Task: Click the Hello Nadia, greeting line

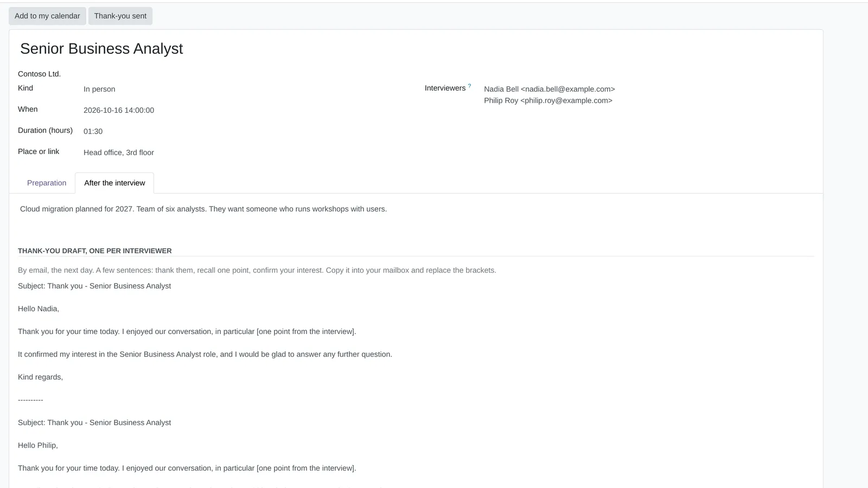Action: [x=39, y=309]
